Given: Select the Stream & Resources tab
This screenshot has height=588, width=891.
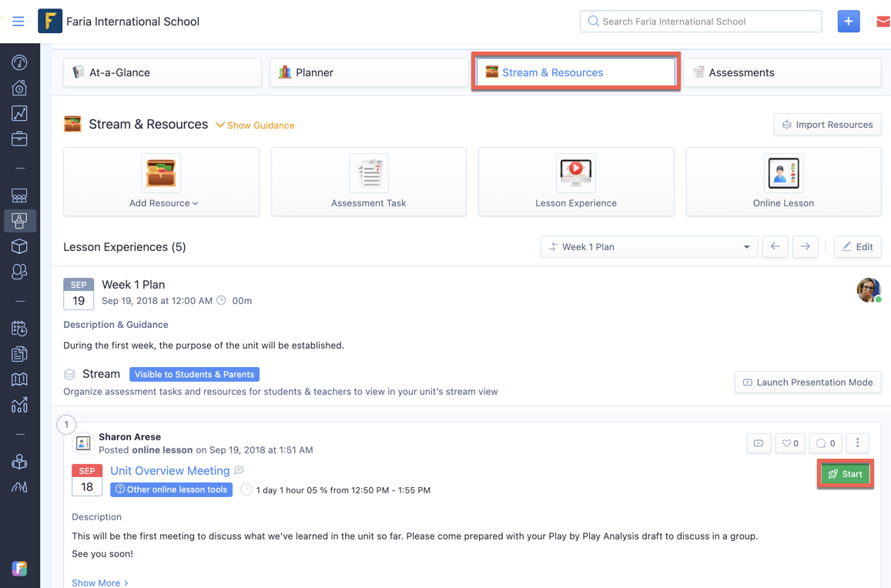Looking at the screenshot, I should [575, 72].
